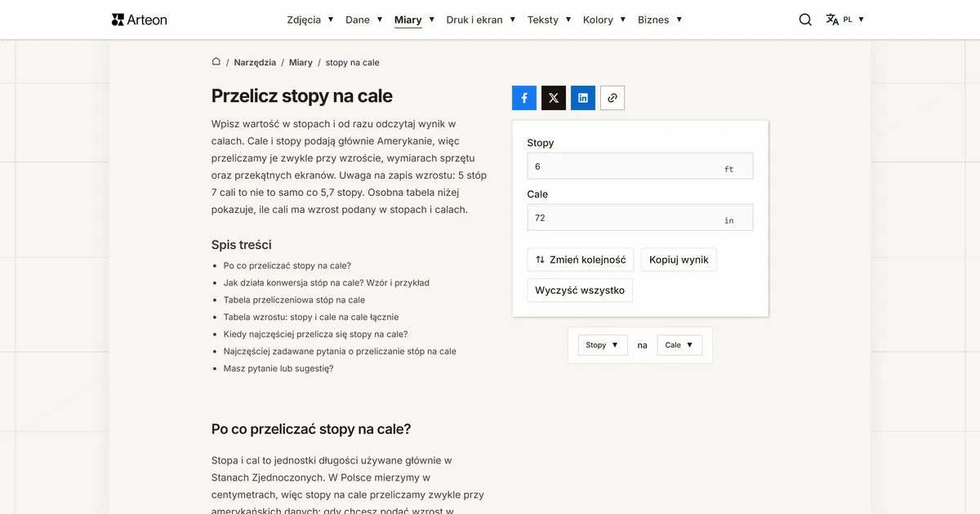
Task: Expand the Biznes menu
Action: (660, 20)
